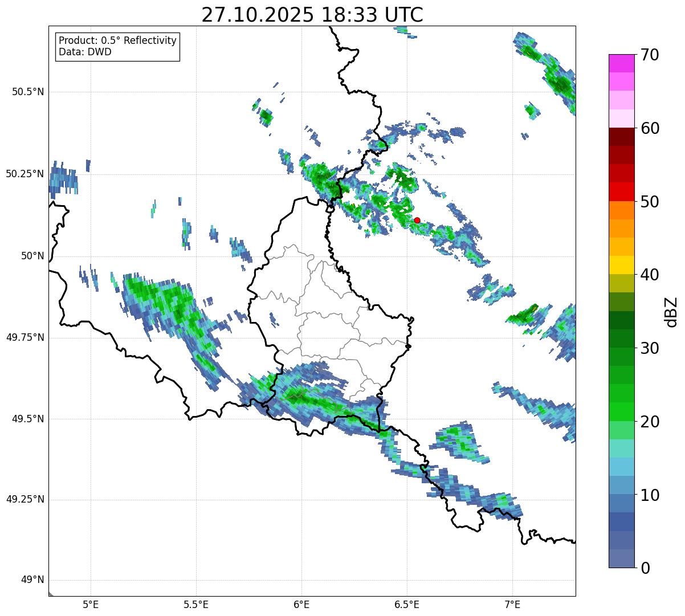The height and width of the screenshot is (616, 685).
Task: Click the 49.5°N latitude label
Action: [28, 419]
